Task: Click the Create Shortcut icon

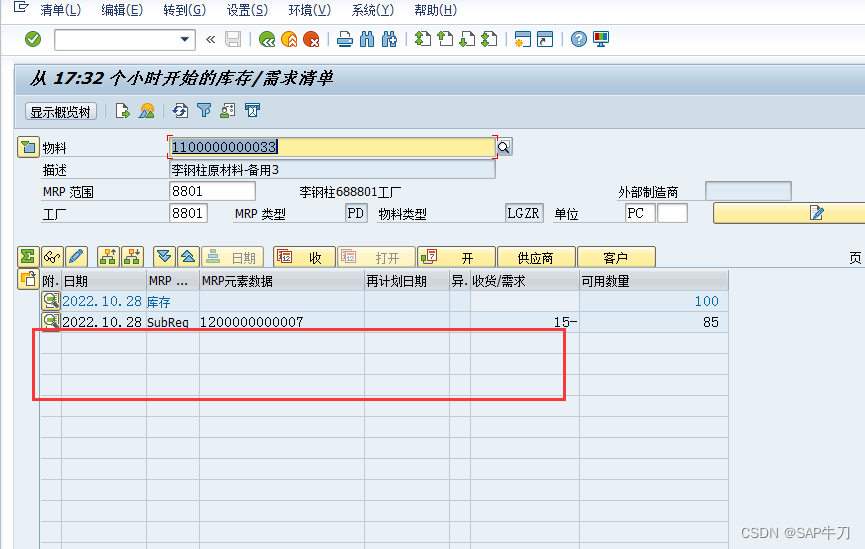Action: coord(545,39)
